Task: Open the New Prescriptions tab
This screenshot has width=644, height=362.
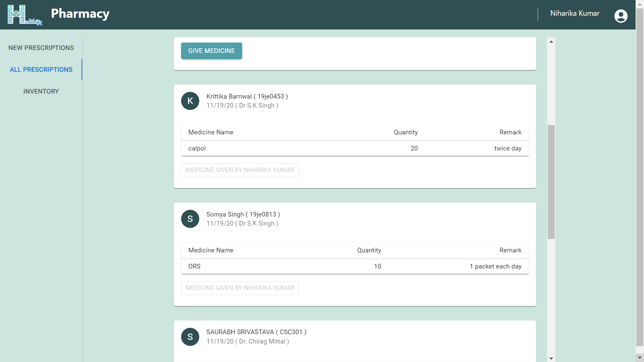Action: (41, 48)
